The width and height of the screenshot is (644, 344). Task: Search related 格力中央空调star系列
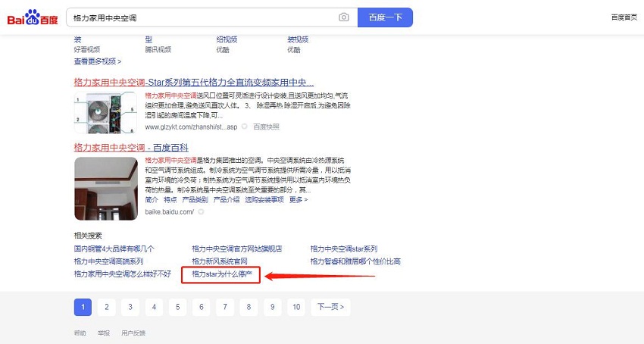click(344, 249)
